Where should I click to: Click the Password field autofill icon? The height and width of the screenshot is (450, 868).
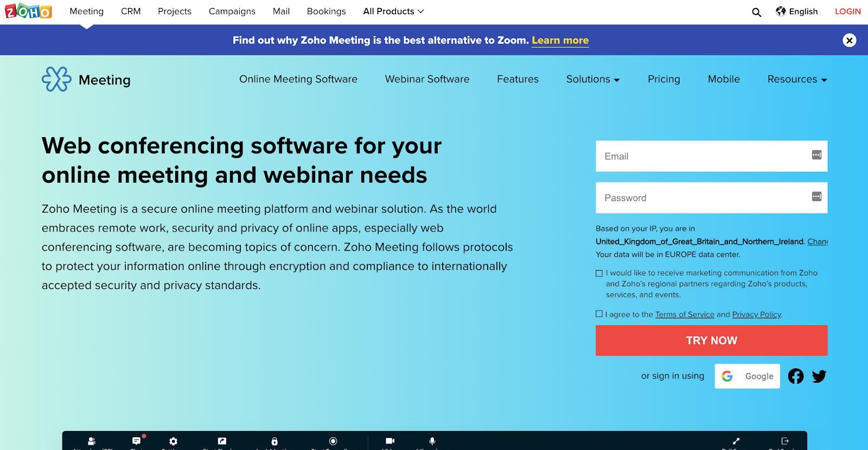[816, 196]
